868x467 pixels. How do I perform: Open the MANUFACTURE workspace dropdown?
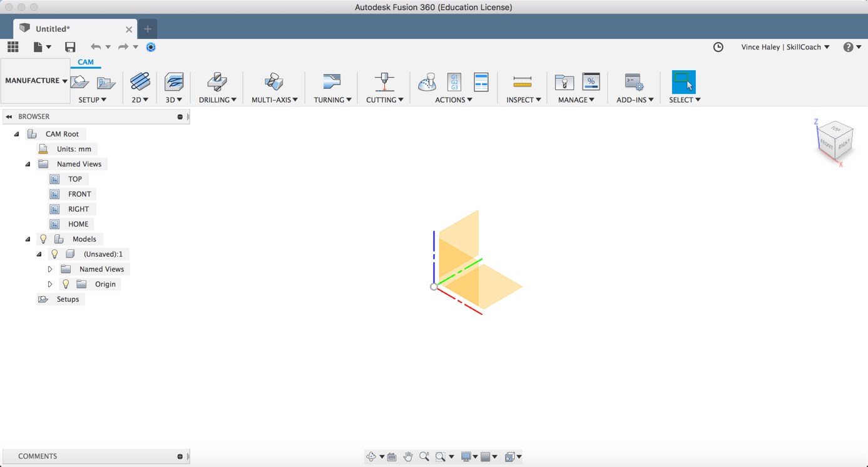(x=36, y=81)
